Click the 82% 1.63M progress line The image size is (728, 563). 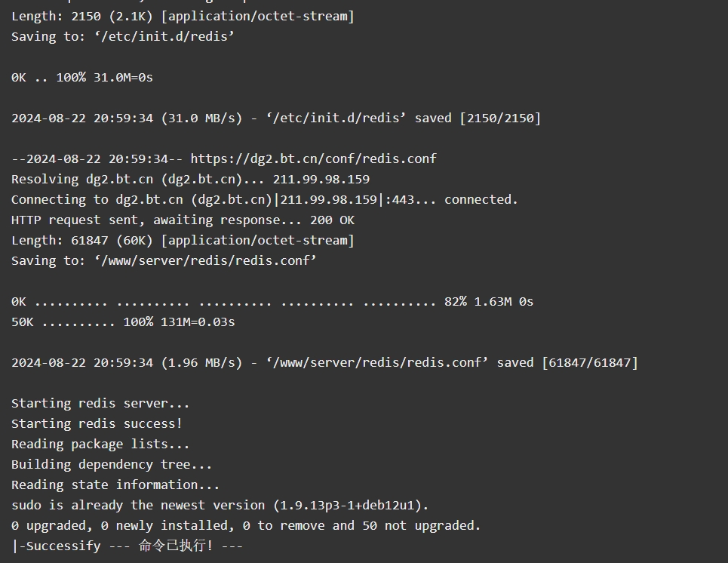click(272, 301)
